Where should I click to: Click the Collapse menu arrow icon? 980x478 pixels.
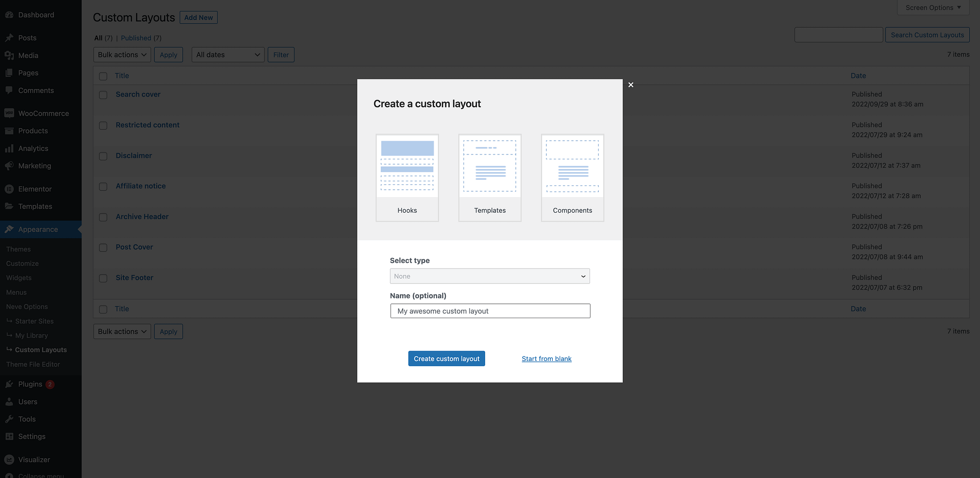click(x=9, y=476)
